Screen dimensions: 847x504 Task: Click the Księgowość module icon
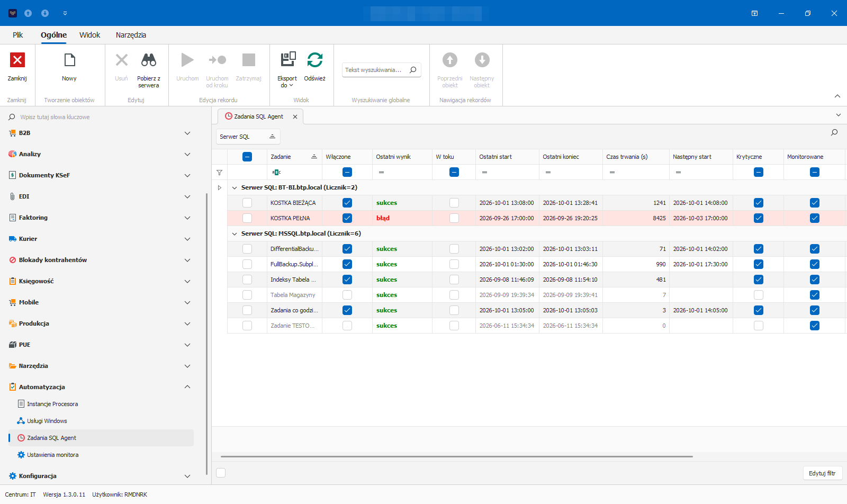point(13,281)
